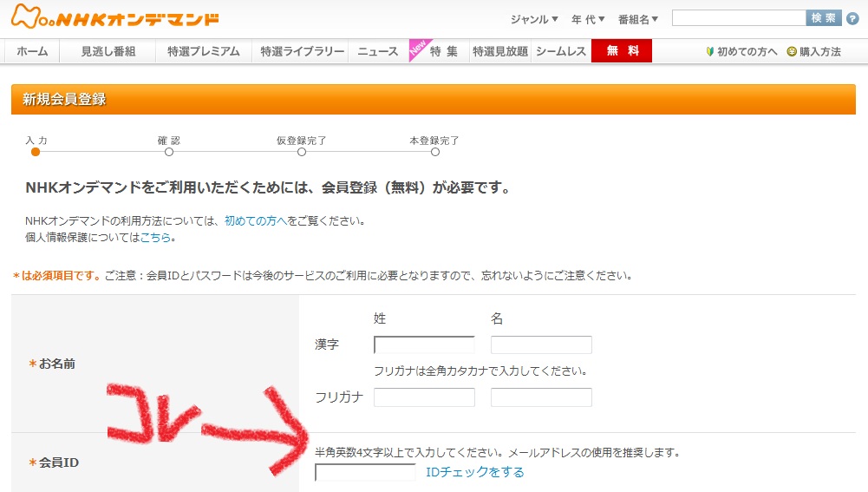Focus the 会員ID input field
The width and height of the screenshot is (868, 492).
tap(365, 472)
